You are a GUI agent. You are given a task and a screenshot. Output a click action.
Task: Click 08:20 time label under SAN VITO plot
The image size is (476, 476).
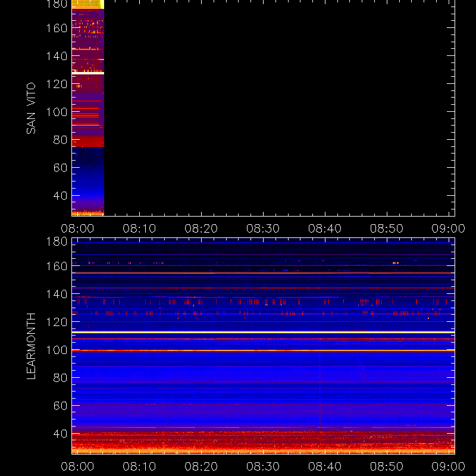pyautogui.click(x=201, y=228)
